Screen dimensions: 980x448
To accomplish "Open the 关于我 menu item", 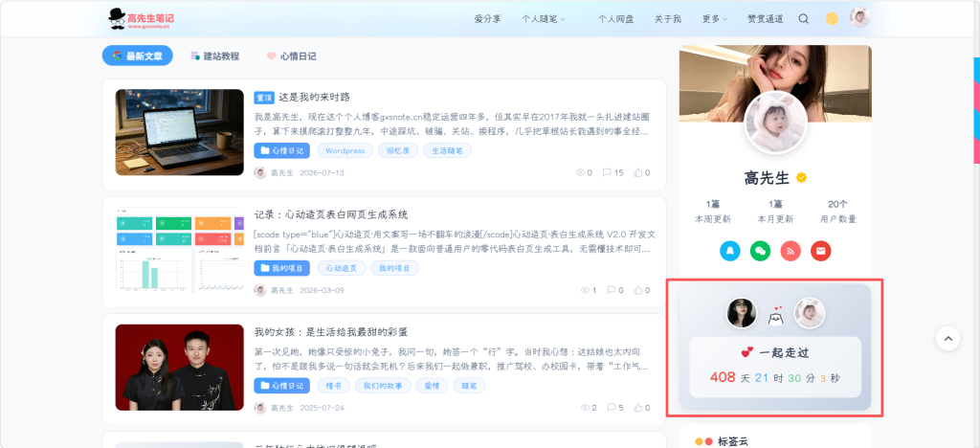I will tap(667, 19).
